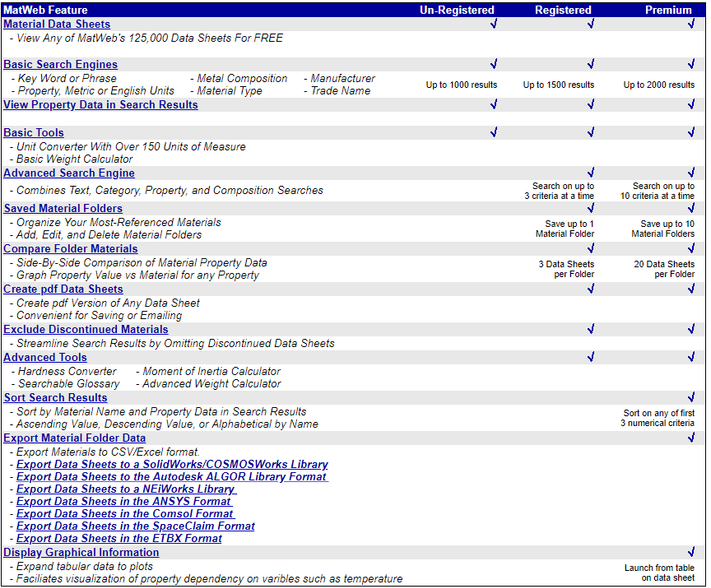
Task: Open the Display Graphical Information link
Action: coord(81,553)
